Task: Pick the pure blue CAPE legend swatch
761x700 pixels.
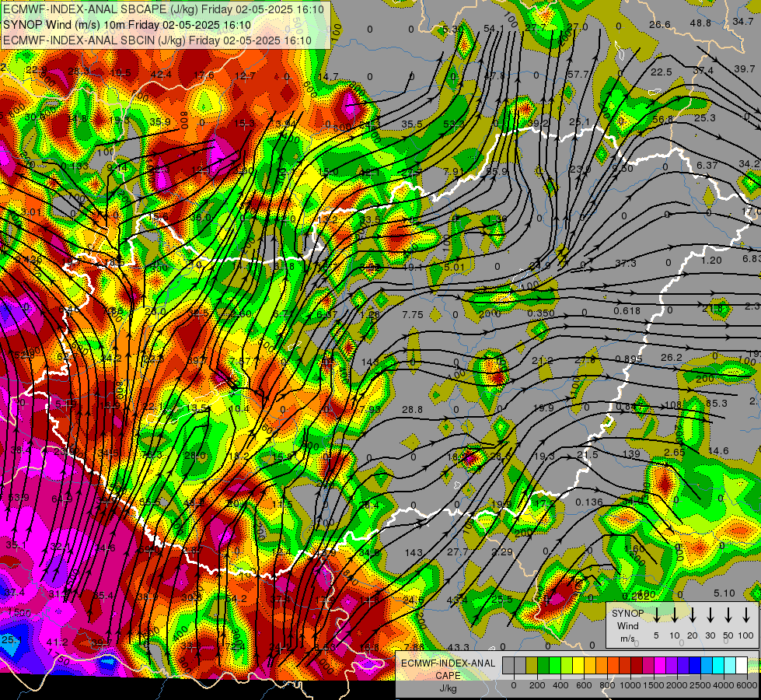Action: (694, 666)
